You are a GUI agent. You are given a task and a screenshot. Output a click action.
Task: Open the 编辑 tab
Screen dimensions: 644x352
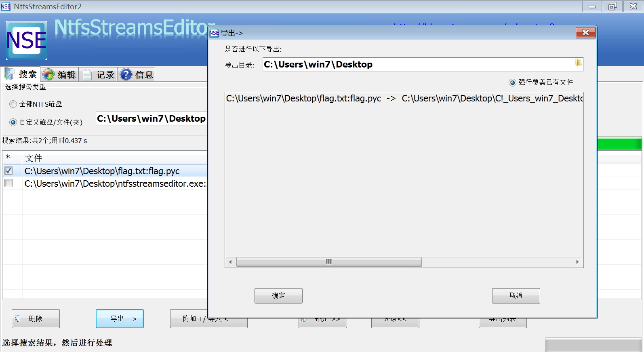point(59,75)
